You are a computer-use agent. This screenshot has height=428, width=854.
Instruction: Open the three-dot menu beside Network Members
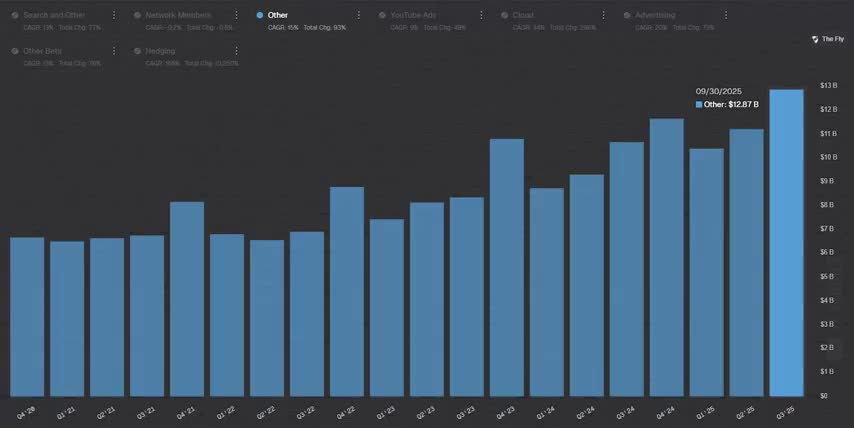[236, 16]
